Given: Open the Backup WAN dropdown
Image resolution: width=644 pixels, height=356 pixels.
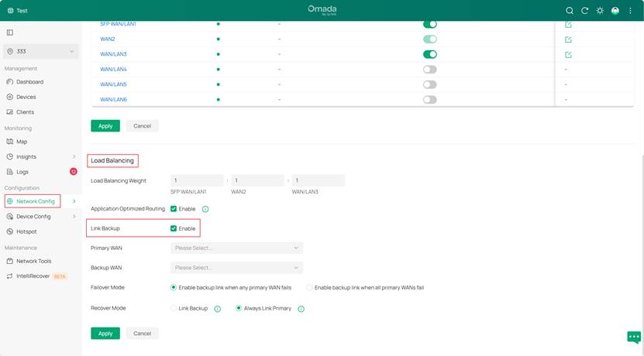Looking at the screenshot, I should (236, 268).
